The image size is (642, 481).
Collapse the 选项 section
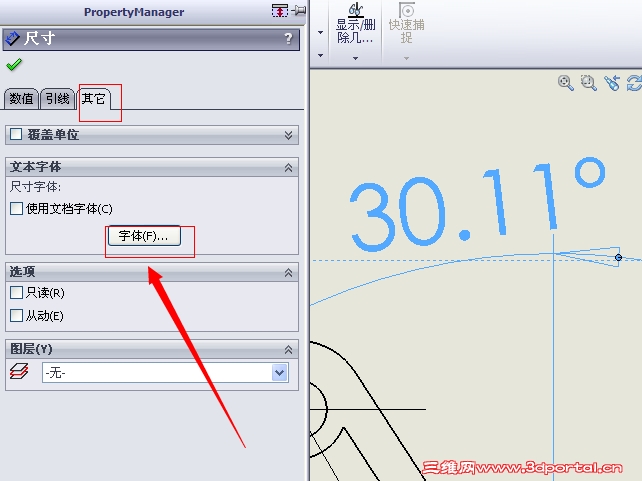click(288, 273)
